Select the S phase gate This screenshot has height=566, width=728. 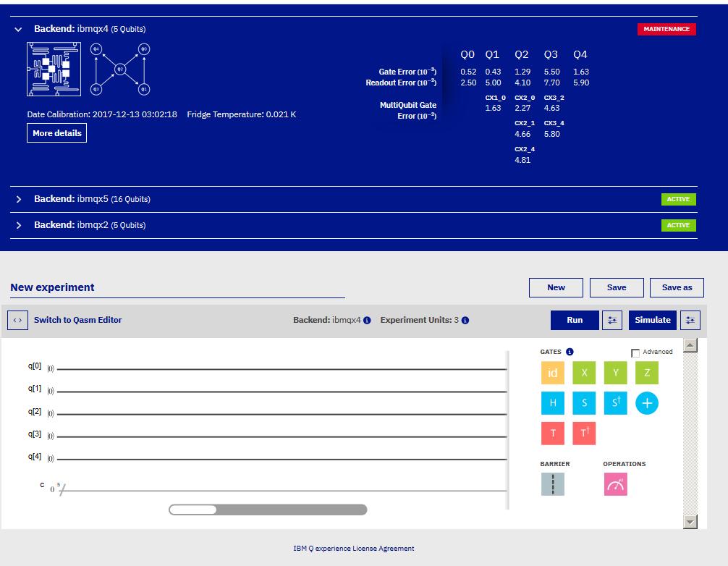(584, 403)
